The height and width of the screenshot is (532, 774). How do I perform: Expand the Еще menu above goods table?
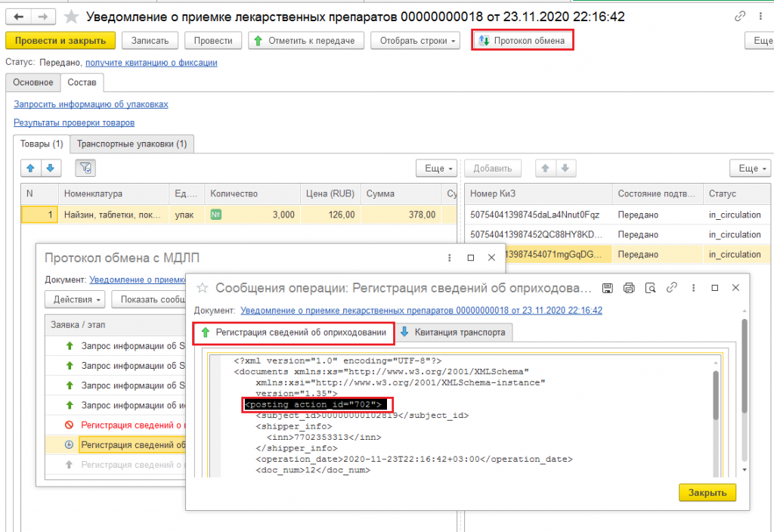point(436,169)
